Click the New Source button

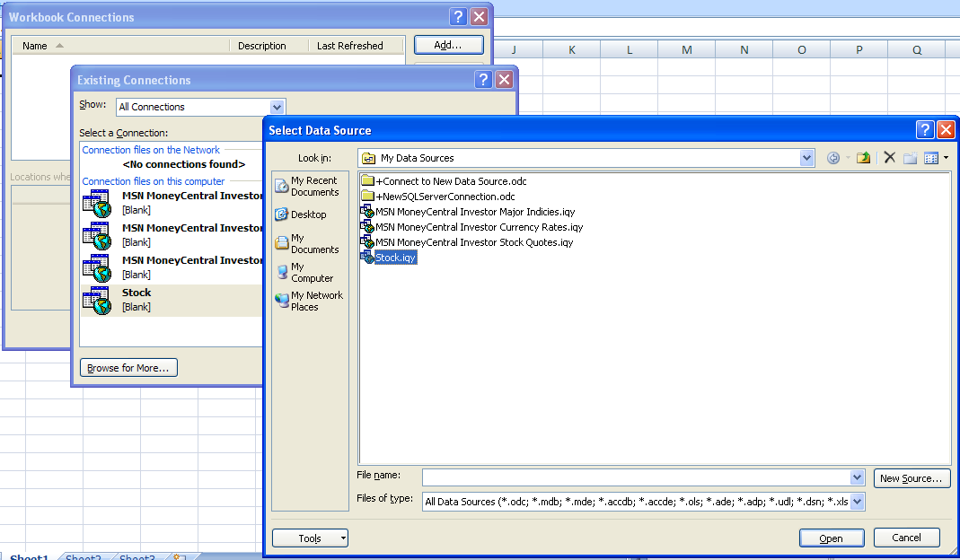912,477
